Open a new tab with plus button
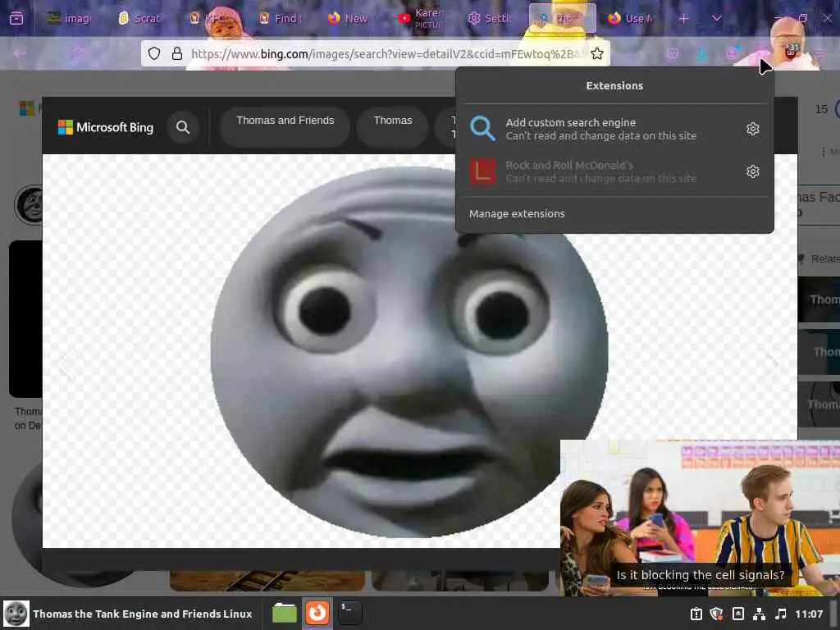The height and width of the screenshot is (630, 840). pos(683,19)
